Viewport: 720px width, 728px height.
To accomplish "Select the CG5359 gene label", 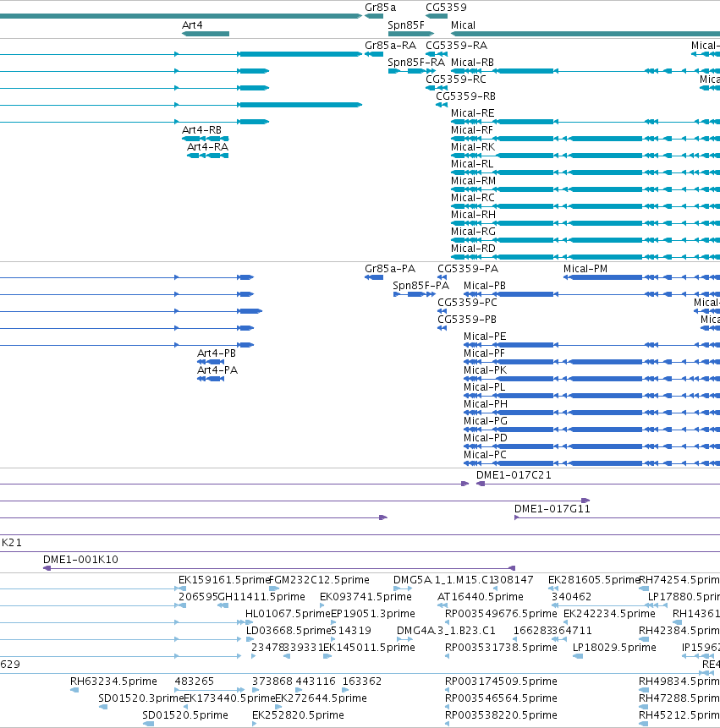I will [446, 8].
